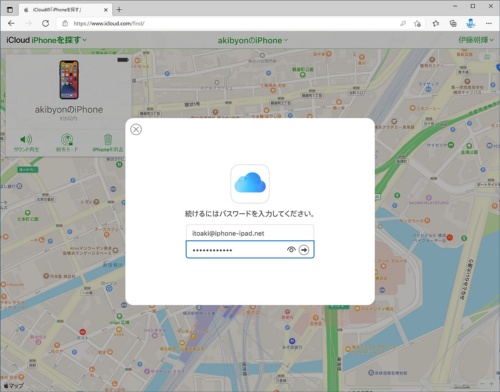Click forward navigation arrow in browser
This screenshot has height=392, width=500.
(x=28, y=23)
